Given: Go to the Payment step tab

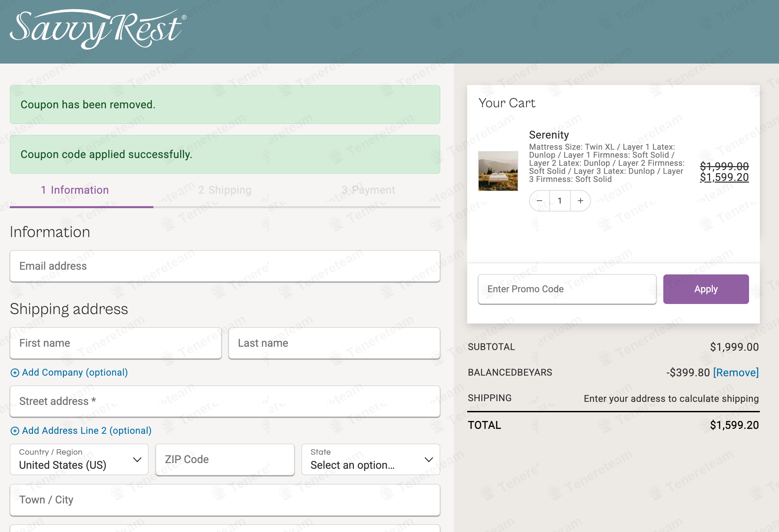Looking at the screenshot, I should [x=368, y=190].
